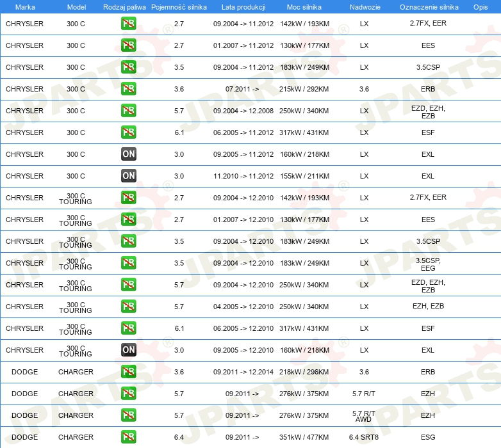Click the PB petrol icon in the Chrysler 300 C 3.6 ERB row
Image resolution: width=501 pixels, height=448 pixels.
click(128, 89)
